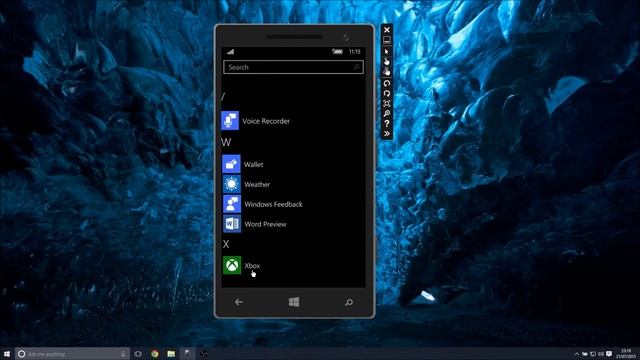Open Windows Start menu on taskbar
The image size is (640, 360).
(7, 354)
